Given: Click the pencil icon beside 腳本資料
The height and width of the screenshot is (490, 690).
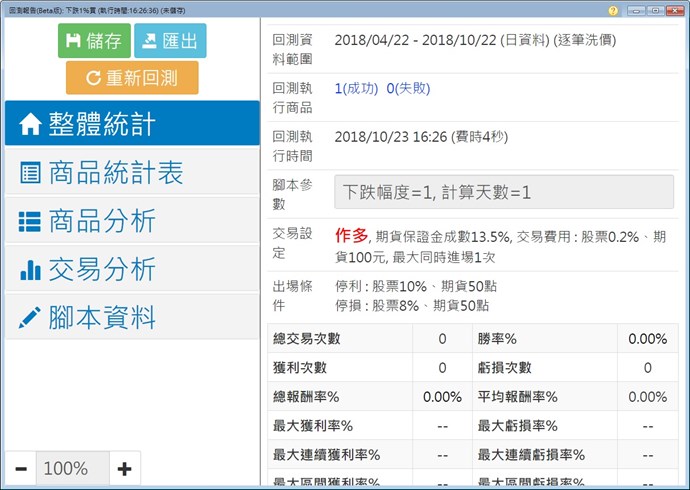Looking at the screenshot, I should tap(31, 318).
